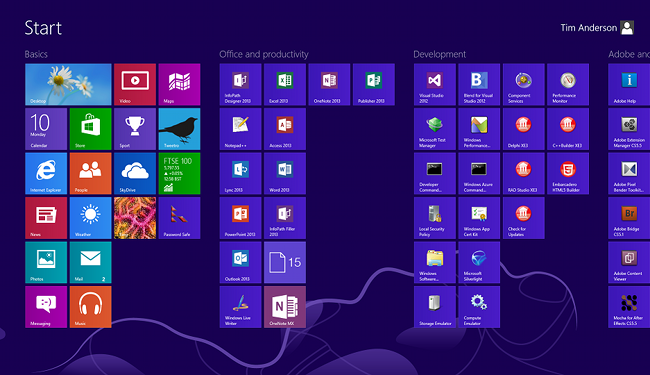Launch Visual Studio 2012
The width and height of the screenshot is (650, 375).
[x=434, y=85]
